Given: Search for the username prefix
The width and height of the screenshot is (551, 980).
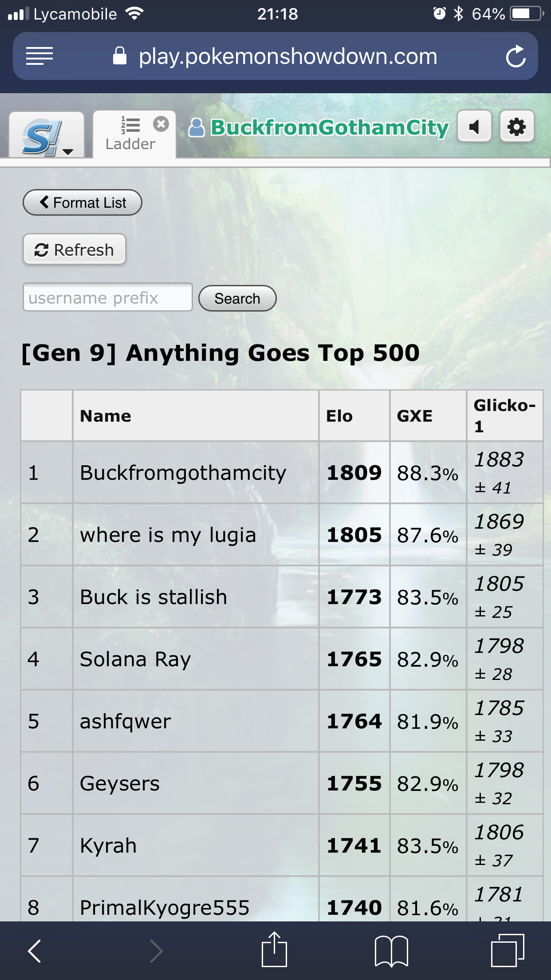Looking at the screenshot, I should 237,298.
